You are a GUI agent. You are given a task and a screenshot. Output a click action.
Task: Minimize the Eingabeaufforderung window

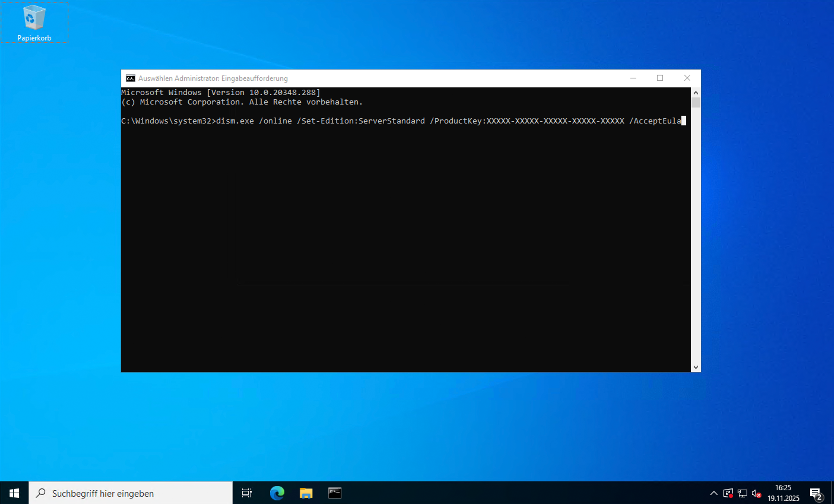click(x=633, y=78)
